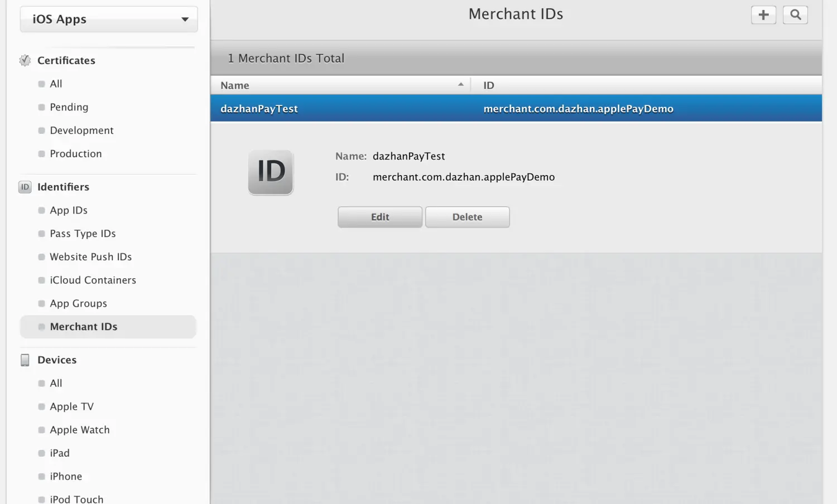Open Apple TV devices
Screen dimensions: 837x504
click(x=71, y=407)
